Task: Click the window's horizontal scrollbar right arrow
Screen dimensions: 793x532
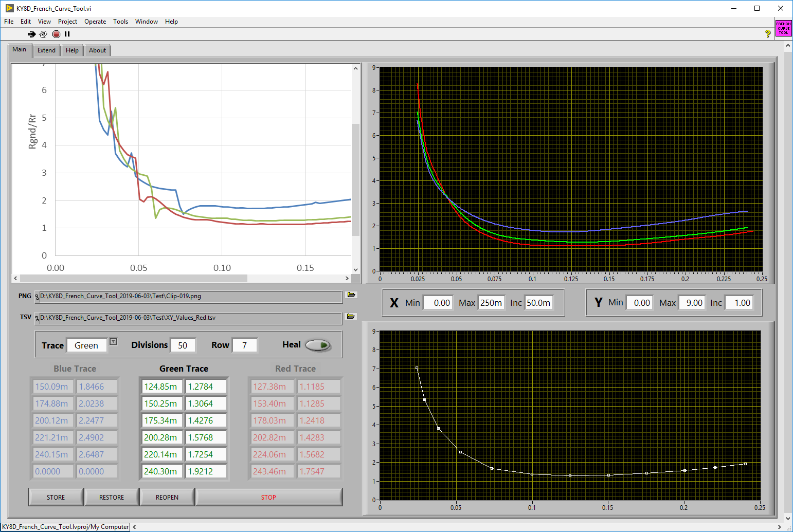Action: coord(779,527)
